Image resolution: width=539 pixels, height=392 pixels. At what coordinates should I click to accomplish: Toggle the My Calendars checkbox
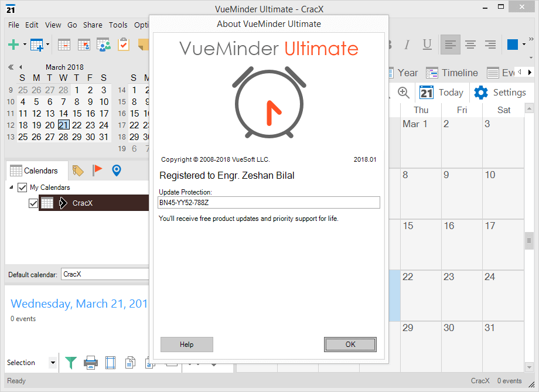point(22,188)
